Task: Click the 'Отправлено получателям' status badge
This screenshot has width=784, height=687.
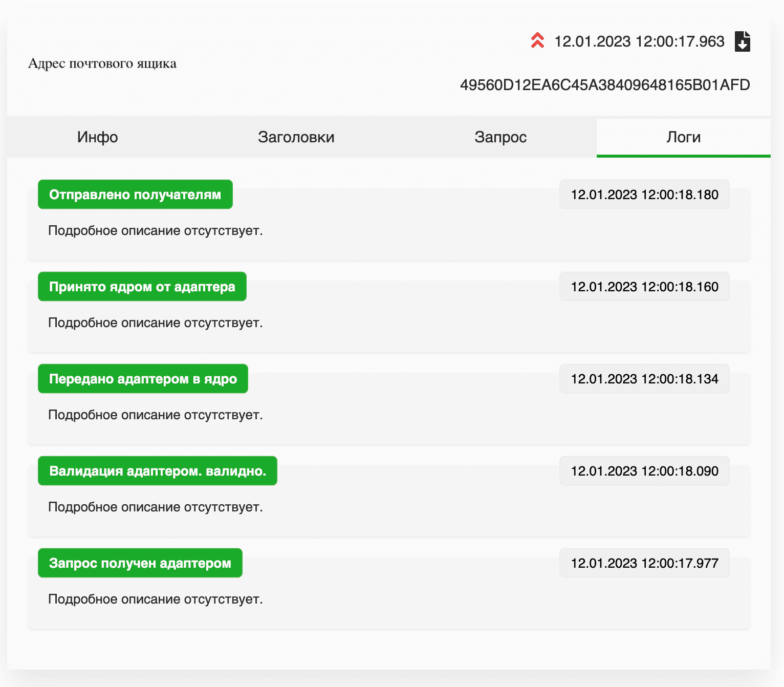Action: point(135,195)
